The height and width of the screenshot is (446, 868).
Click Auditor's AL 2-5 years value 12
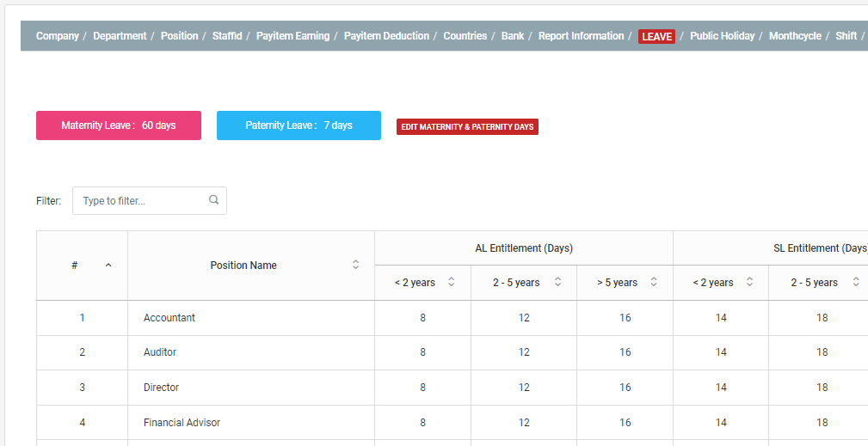point(524,352)
